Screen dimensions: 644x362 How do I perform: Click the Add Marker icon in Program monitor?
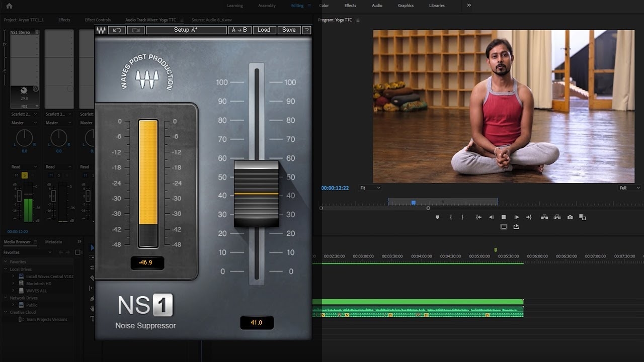437,217
